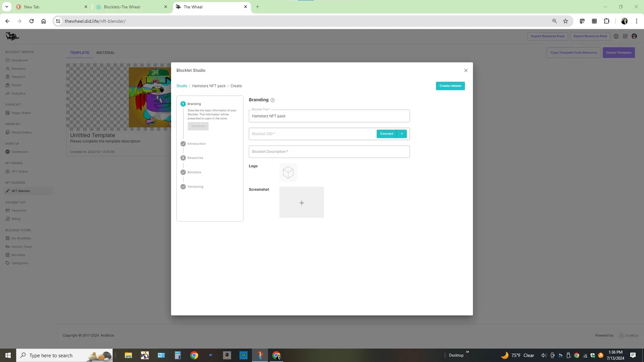Viewport: 644px width, 362px height.
Task: Open the Windows Start menu
Action: 8,356
